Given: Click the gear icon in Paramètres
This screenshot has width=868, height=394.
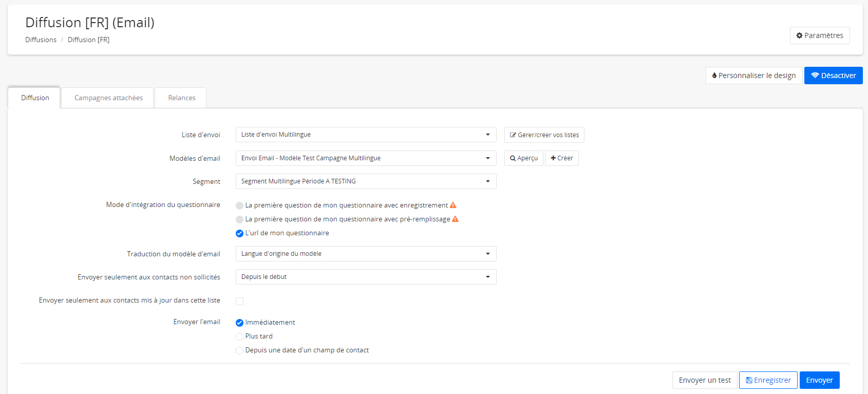Looking at the screenshot, I should coord(799,35).
